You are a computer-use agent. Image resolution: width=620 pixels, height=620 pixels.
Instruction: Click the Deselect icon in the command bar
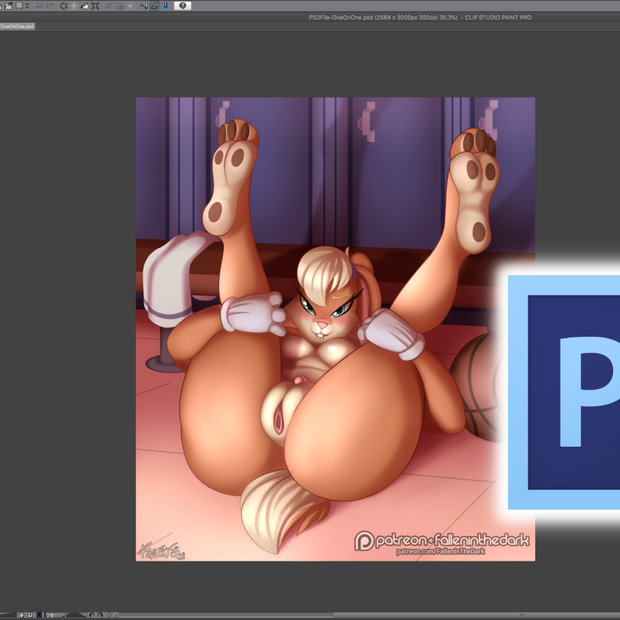109,5
